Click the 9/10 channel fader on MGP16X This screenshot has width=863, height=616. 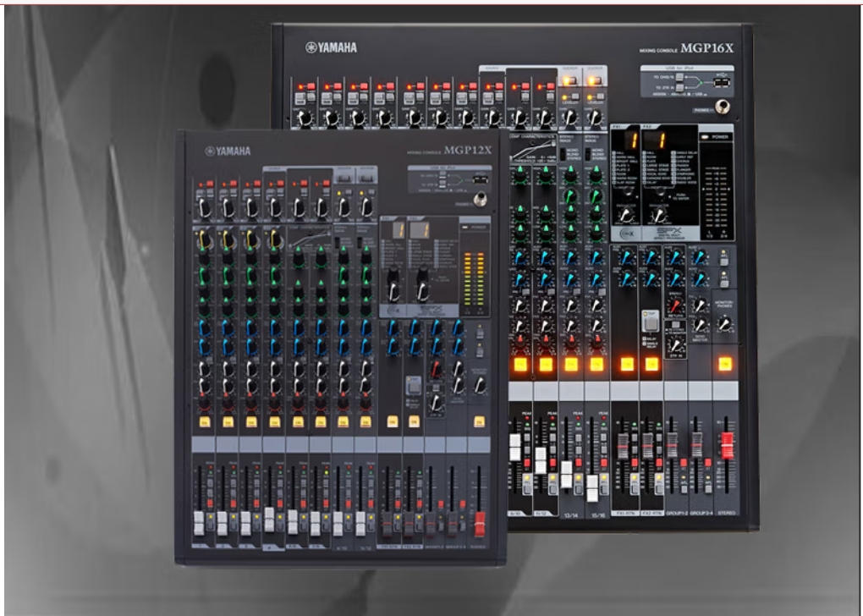point(514,447)
